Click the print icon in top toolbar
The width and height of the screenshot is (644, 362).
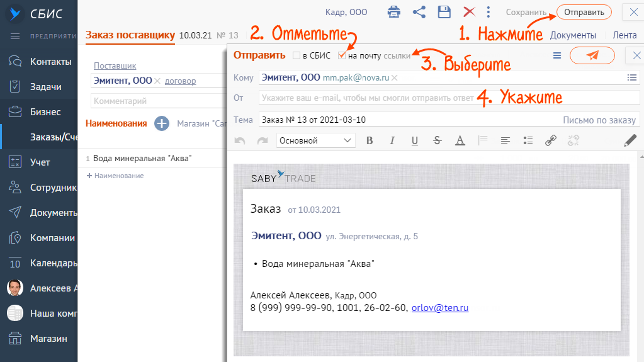pyautogui.click(x=394, y=12)
